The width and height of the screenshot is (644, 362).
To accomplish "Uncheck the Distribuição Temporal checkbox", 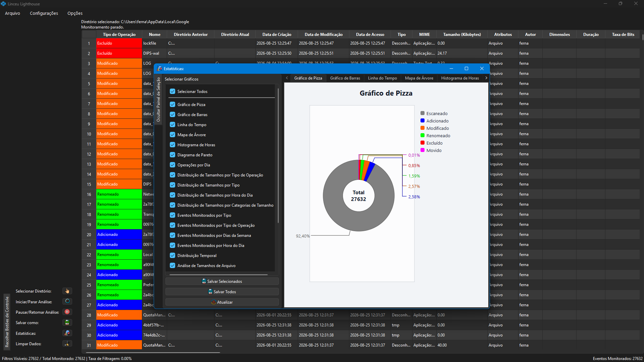I will tap(172, 255).
